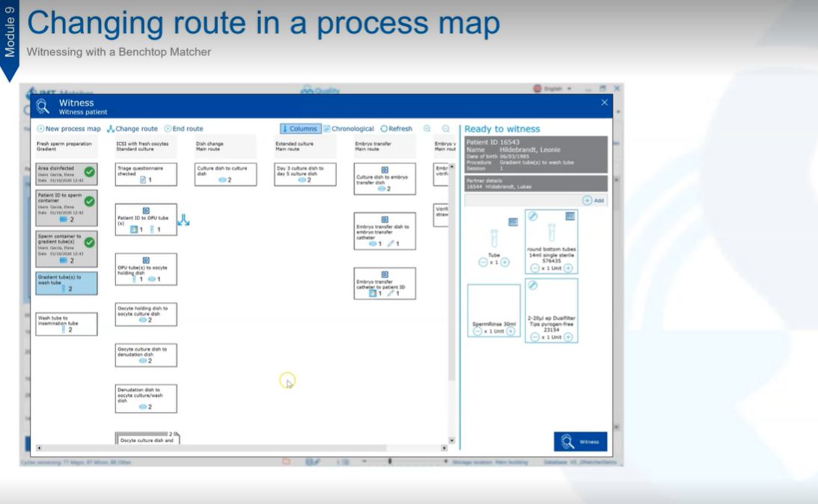Image resolution: width=818 pixels, height=504 pixels.
Task: Click the barcode grid icon above Tube item
Action: point(513,222)
